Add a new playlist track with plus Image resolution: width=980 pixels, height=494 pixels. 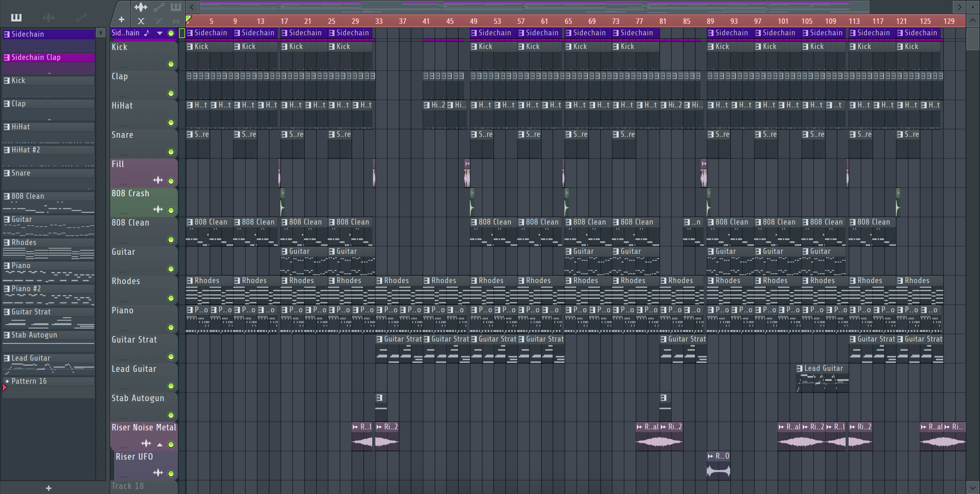click(121, 19)
